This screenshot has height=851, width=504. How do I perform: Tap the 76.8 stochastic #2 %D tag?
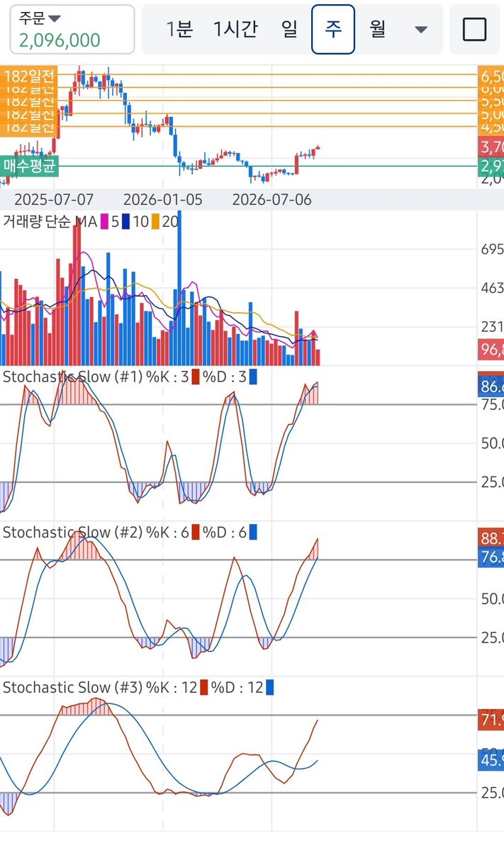click(491, 557)
